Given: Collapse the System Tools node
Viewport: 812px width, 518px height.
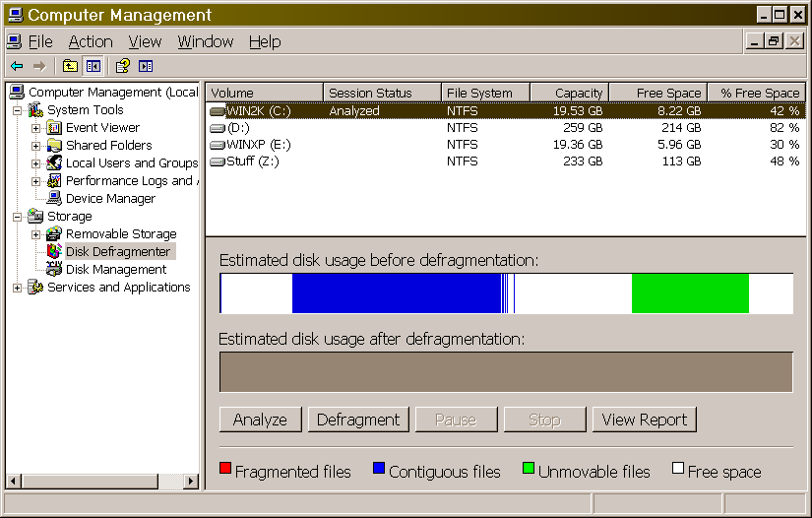Looking at the screenshot, I should coord(18,110).
